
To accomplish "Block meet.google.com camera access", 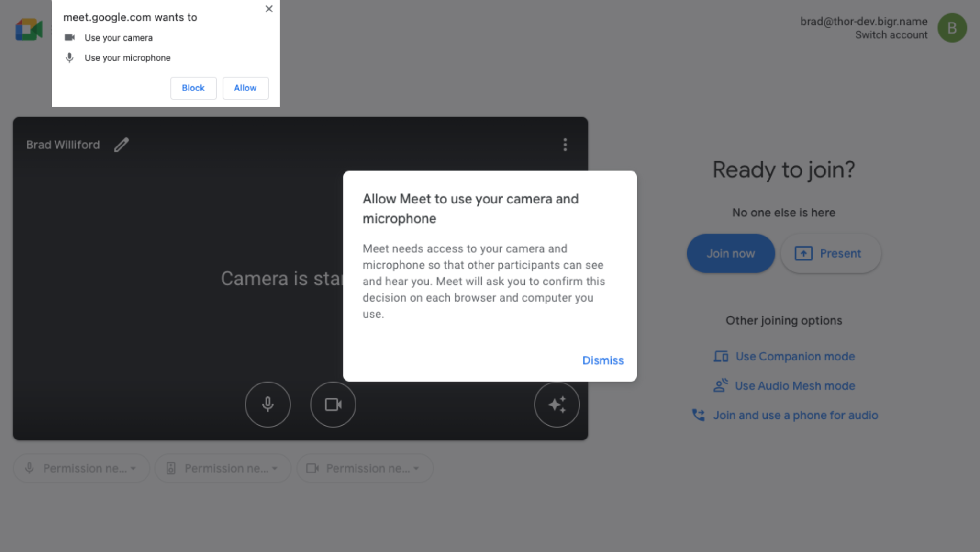I will (x=193, y=88).
